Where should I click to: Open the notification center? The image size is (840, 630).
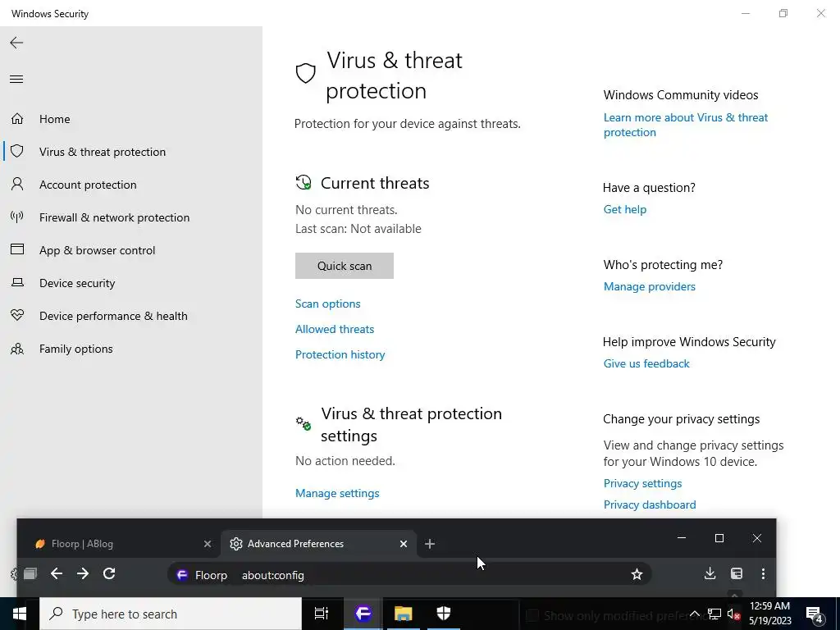coord(815,614)
